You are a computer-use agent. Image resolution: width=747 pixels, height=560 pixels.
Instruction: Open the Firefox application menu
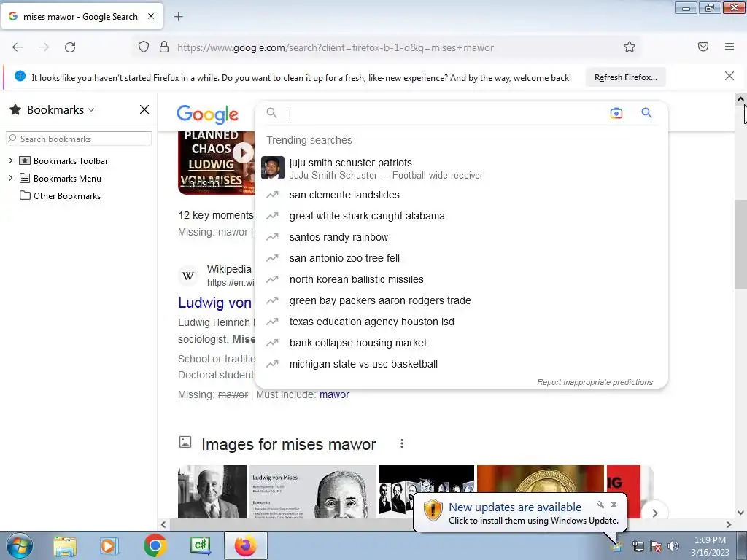point(729,47)
